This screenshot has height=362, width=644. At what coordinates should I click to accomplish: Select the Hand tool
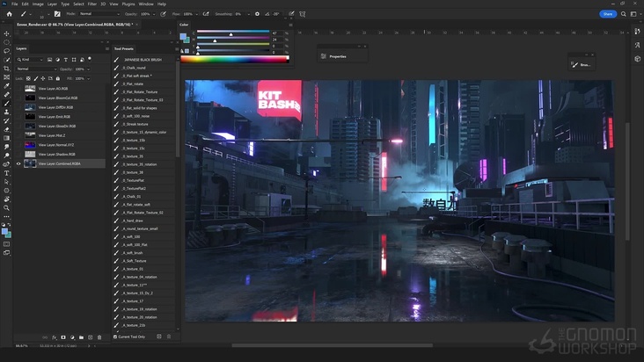tap(6, 199)
